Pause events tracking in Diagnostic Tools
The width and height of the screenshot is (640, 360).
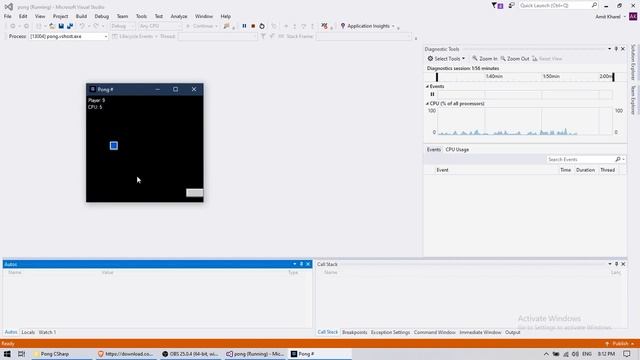432,94
